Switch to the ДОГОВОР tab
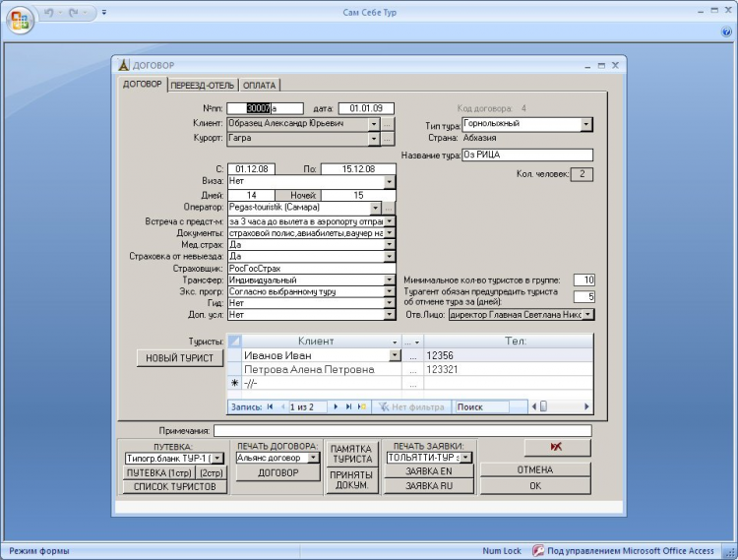 point(142,85)
